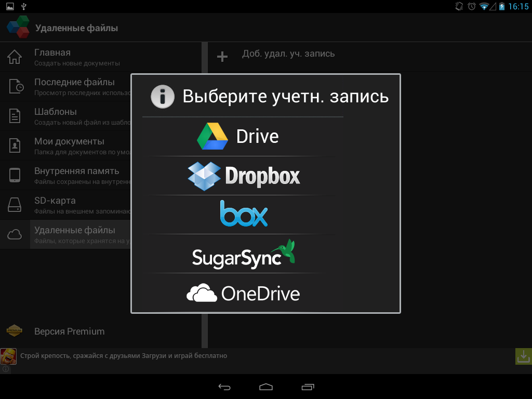Image resolution: width=532 pixels, height=399 pixels.
Task: Tap the Android home button
Action: click(x=266, y=387)
